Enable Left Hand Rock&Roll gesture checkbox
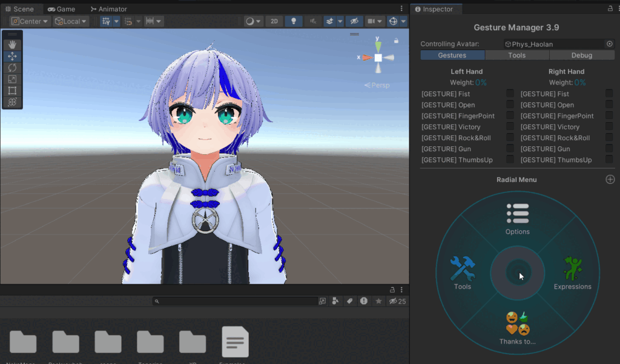The image size is (620, 364). [510, 138]
